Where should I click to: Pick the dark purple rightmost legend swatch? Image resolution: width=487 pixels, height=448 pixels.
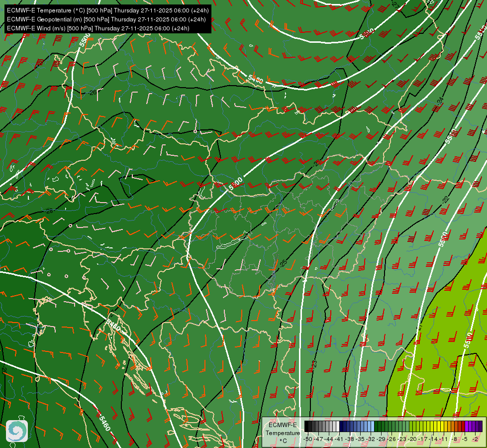coord(481,426)
